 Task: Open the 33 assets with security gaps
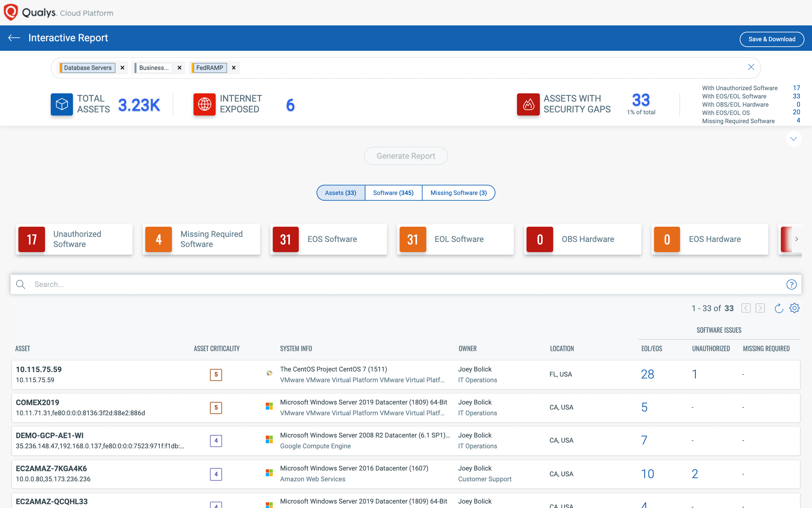click(x=641, y=100)
